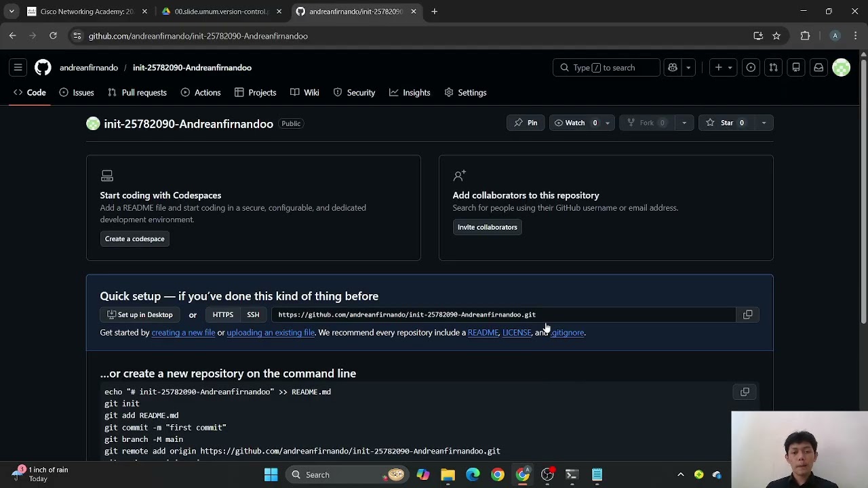
Task: Open the uploading an existing file link
Action: (271, 333)
